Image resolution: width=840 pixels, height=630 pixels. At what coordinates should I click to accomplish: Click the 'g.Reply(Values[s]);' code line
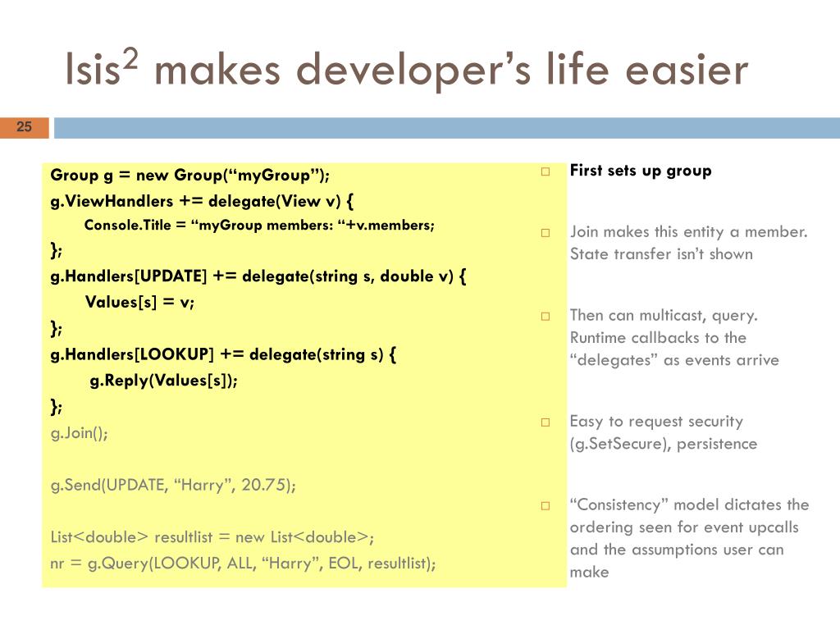click(163, 381)
